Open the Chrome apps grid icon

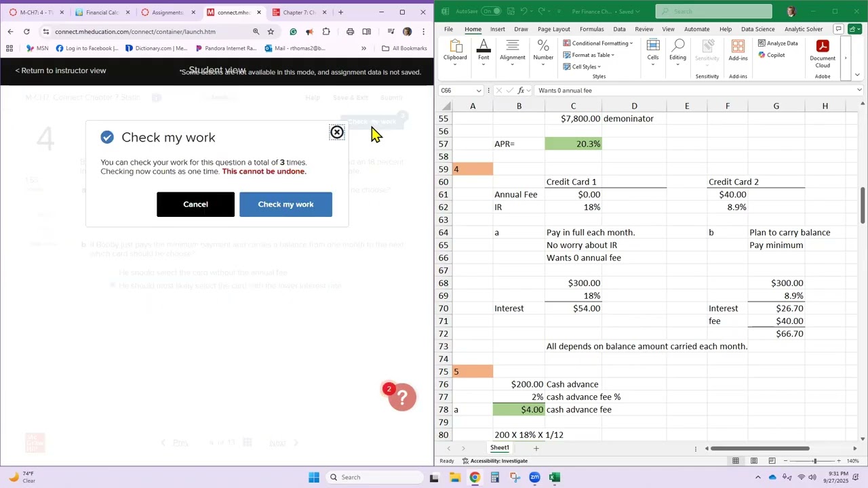click(9, 48)
